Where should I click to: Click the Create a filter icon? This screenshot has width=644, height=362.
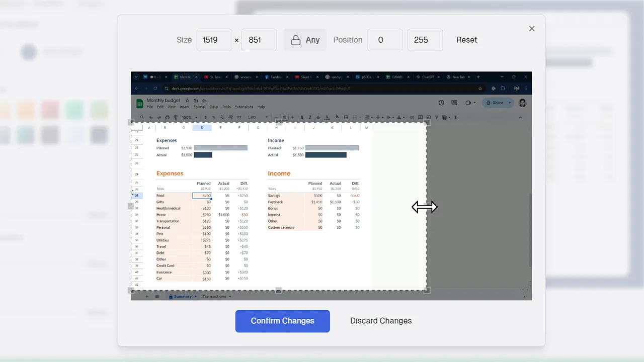tap(437, 117)
